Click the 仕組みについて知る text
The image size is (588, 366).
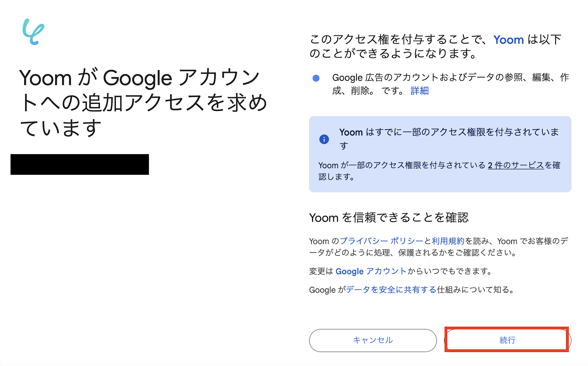pos(475,290)
